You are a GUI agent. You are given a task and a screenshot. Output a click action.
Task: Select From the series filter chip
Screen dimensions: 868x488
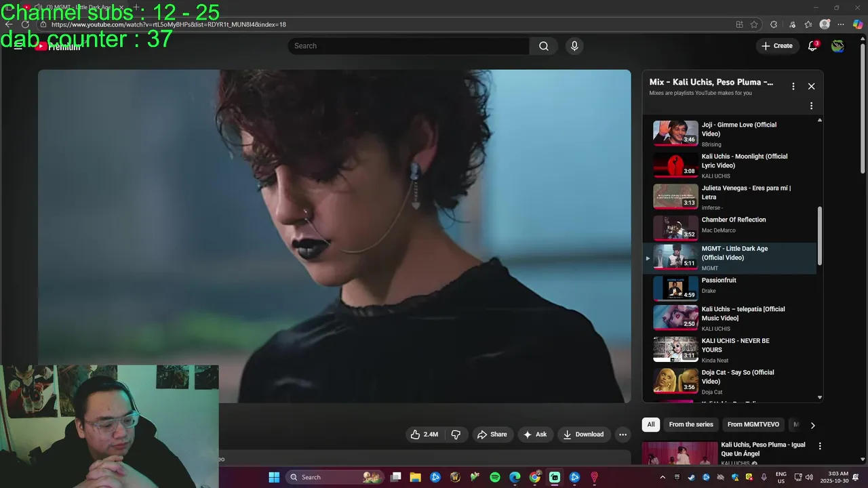coord(691,424)
